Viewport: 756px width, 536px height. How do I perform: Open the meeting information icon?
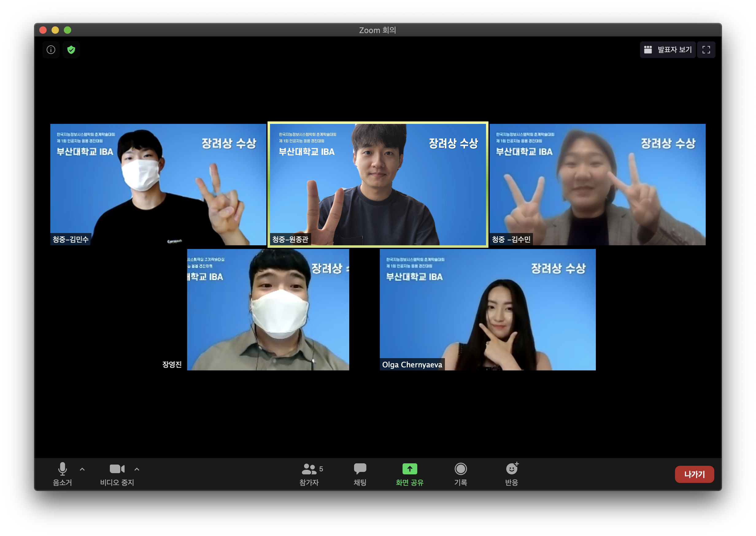[51, 50]
